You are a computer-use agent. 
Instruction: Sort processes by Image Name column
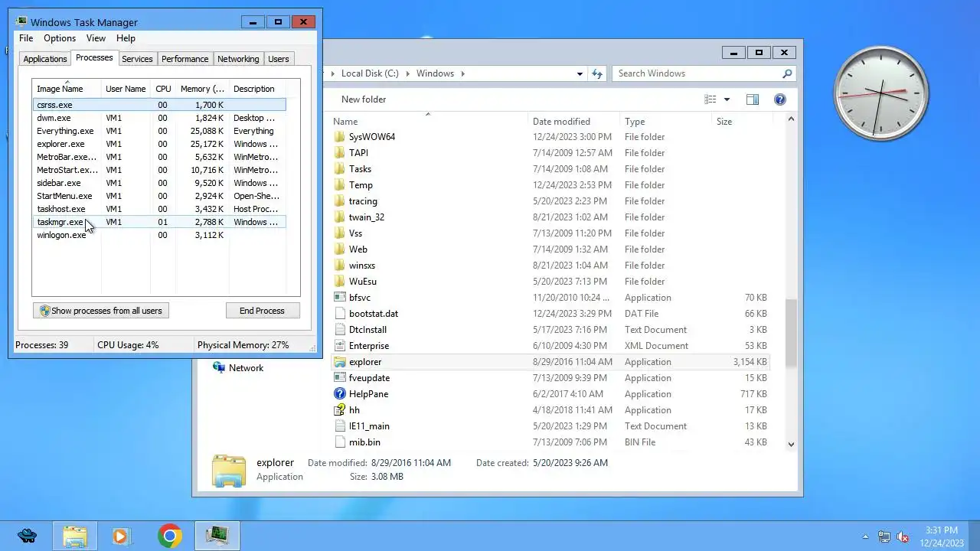coord(67,89)
